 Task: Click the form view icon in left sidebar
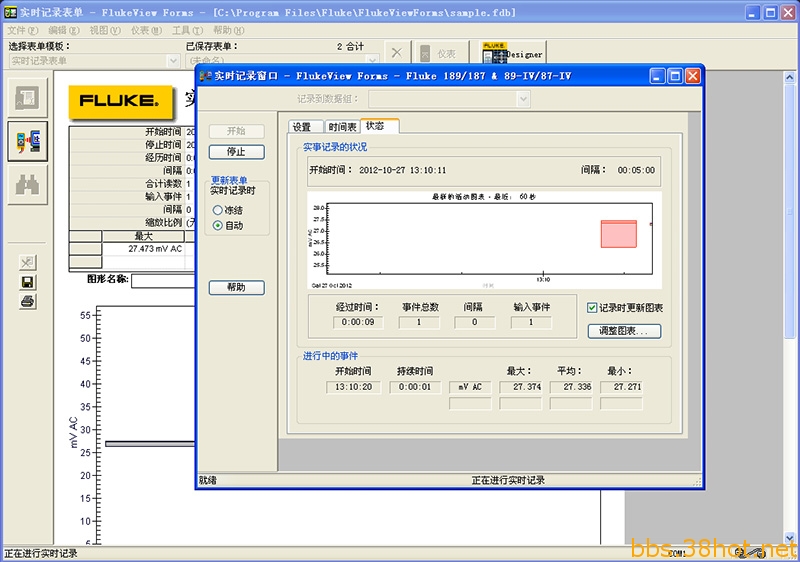coord(28,97)
